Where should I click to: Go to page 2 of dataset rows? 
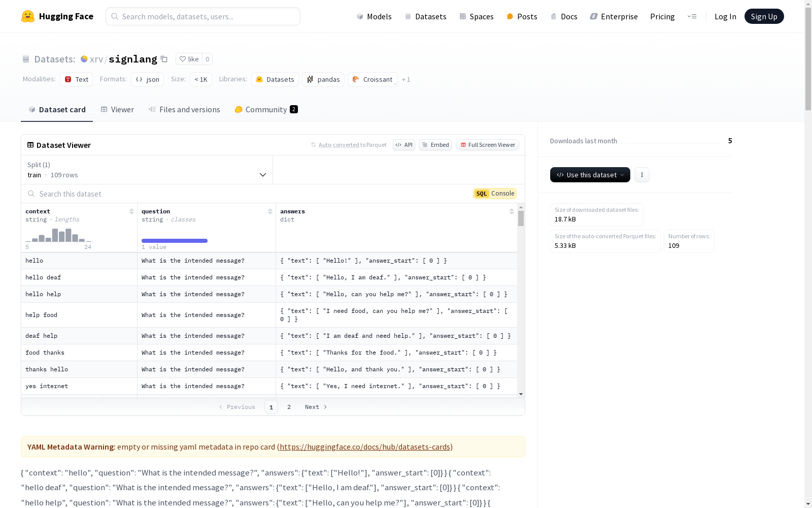click(x=289, y=407)
